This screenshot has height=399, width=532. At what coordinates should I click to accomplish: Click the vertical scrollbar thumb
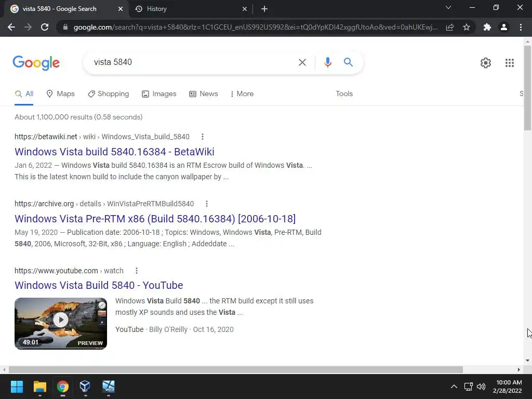(527, 87)
